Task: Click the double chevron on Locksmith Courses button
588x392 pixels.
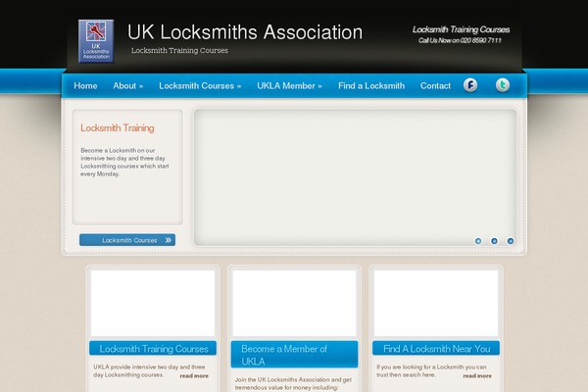Action: [x=168, y=240]
